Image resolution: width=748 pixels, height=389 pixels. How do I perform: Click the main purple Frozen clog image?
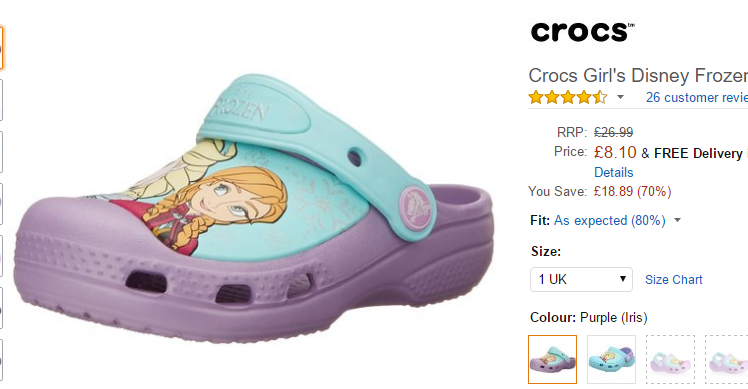click(254, 207)
